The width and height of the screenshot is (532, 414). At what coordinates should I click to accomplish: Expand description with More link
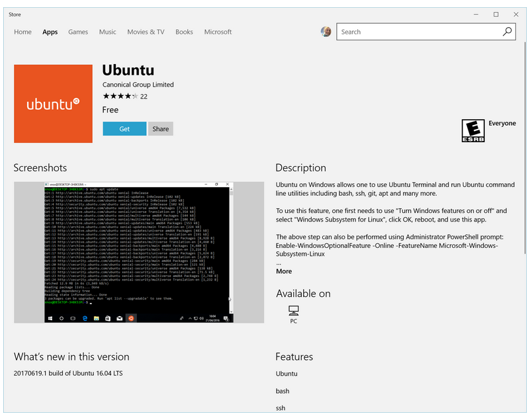(284, 271)
